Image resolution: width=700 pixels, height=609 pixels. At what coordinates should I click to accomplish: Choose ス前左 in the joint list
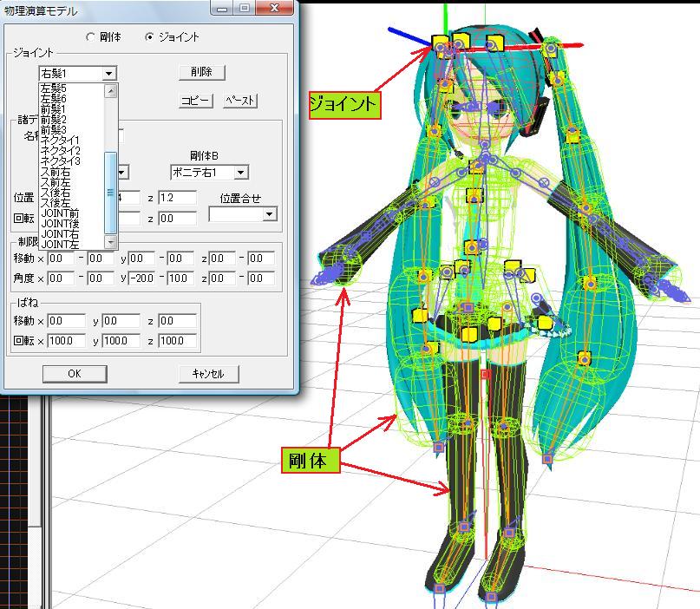56,182
